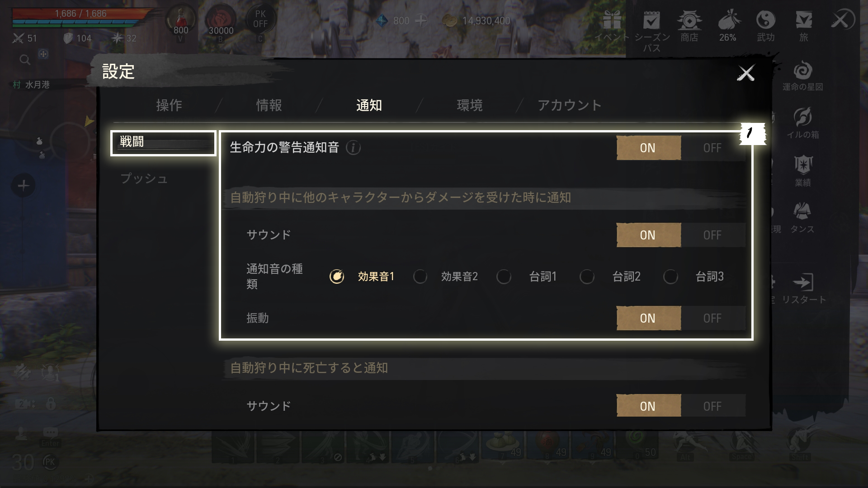Image resolution: width=868 pixels, height=488 pixels.
Task: Open the シーズンパス calendar icon
Action: pyautogui.click(x=651, y=20)
